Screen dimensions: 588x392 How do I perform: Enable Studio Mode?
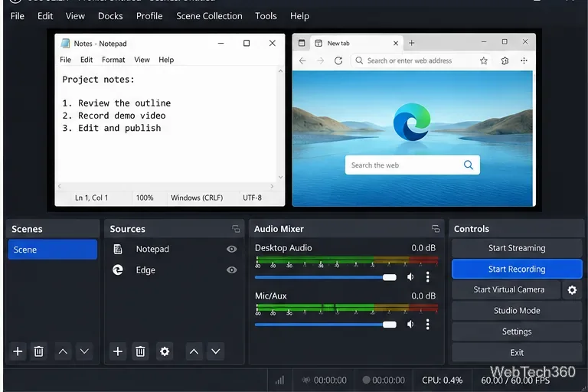click(517, 311)
